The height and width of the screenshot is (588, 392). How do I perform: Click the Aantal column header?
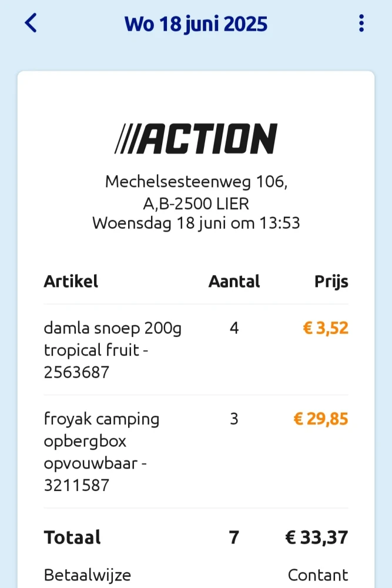click(234, 281)
